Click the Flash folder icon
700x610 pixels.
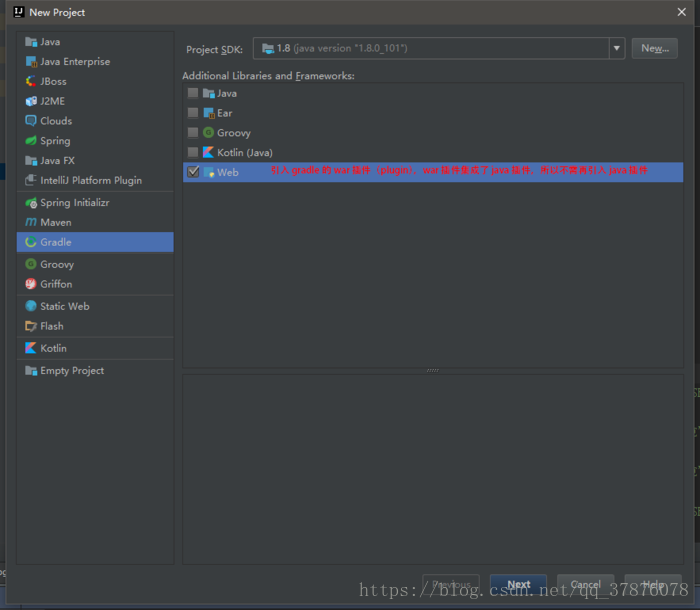pos(31,326)
